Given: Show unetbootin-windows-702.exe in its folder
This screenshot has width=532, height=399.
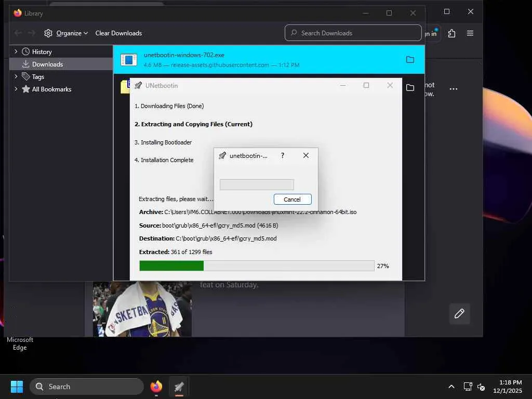Looking at the screenshot, I should click(410, 60).
